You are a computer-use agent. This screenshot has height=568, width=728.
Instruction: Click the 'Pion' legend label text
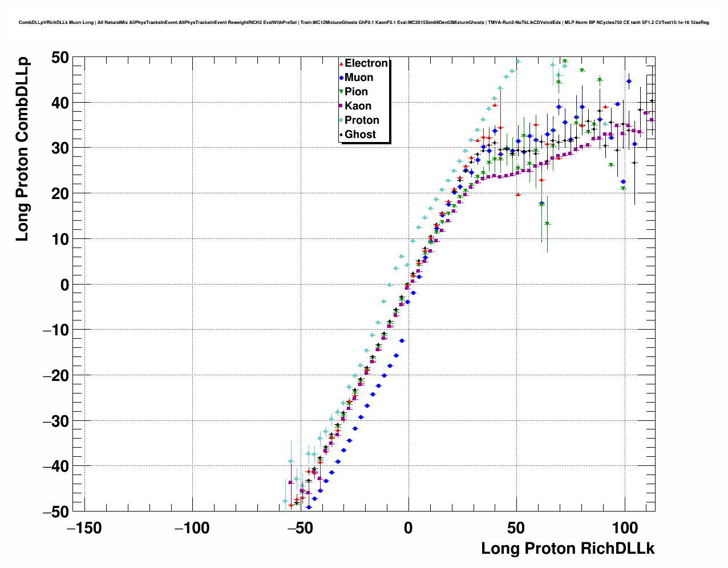(x=356, y=92)
